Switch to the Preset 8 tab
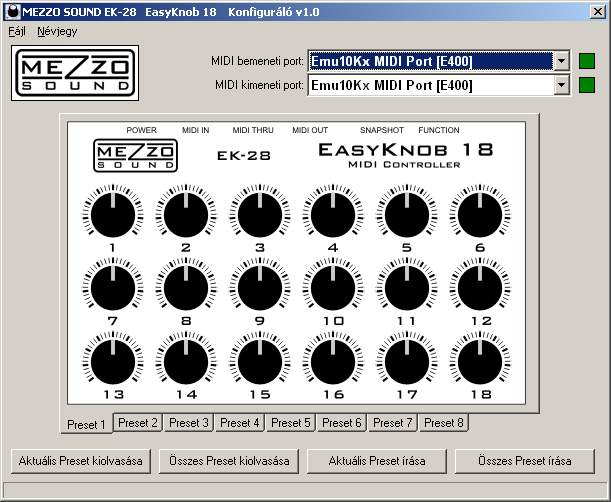 coord(444,423)
